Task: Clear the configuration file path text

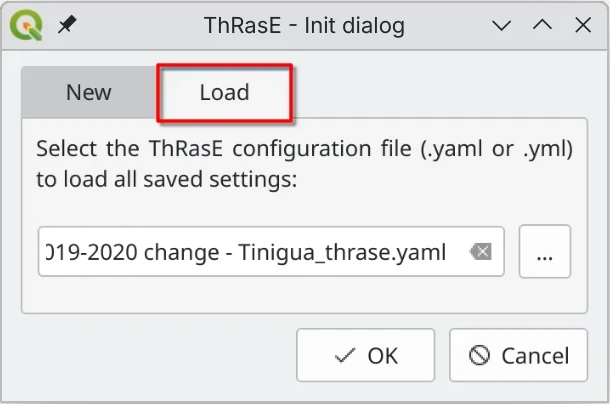Action: [x=481, y=253]
